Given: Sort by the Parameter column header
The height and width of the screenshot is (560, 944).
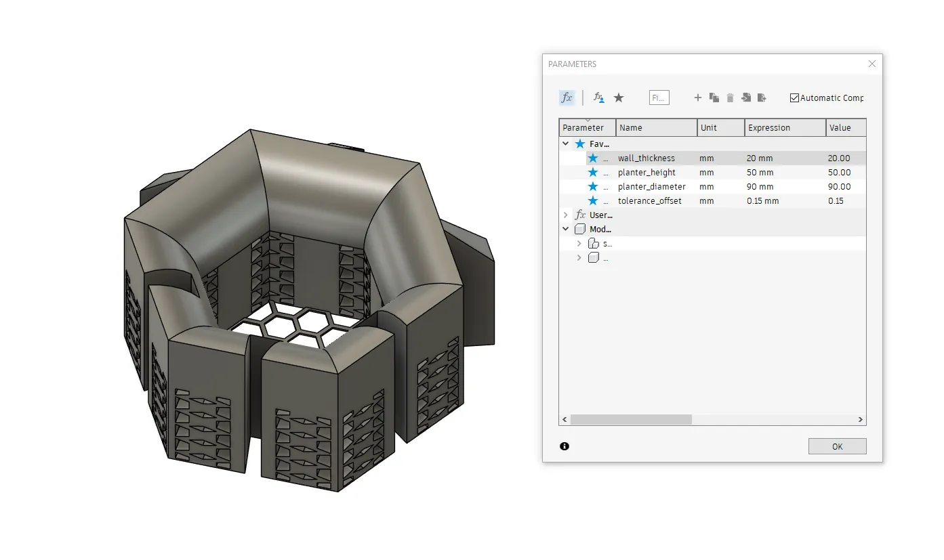Looking at the screenshot, I should (588, 127).
